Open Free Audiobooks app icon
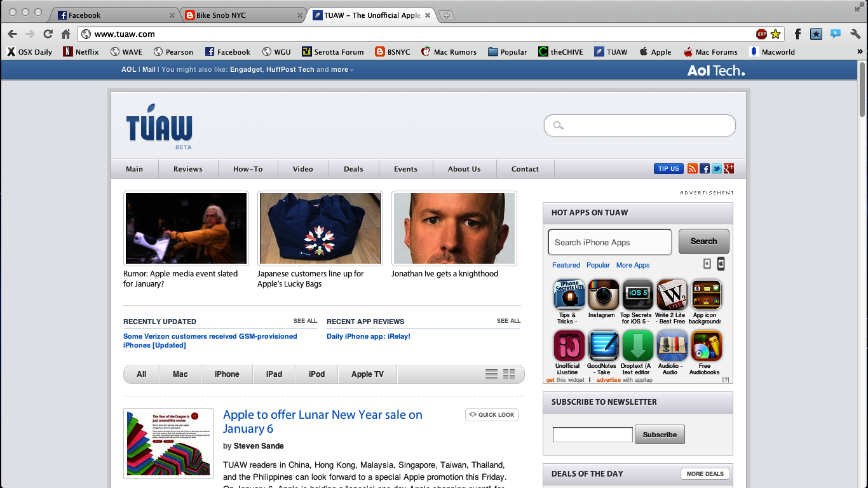This screenshot has width=868, height=488. point(706,346)
